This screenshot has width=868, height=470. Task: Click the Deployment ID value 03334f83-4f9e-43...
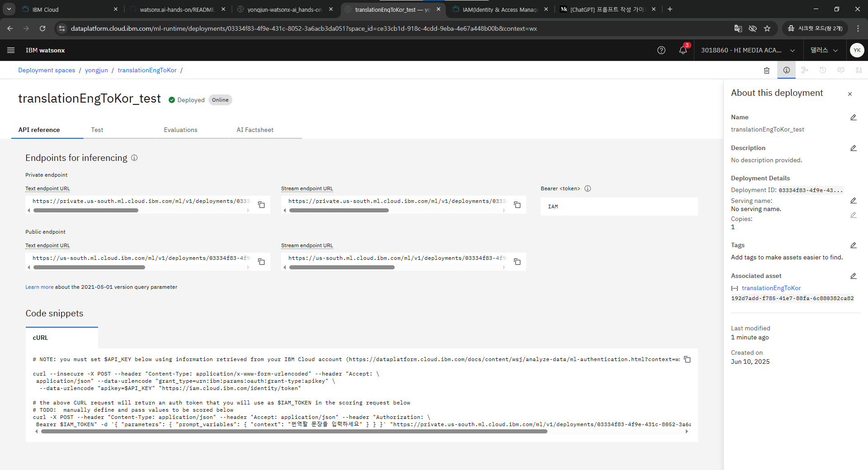pyautogui.click(x=811, y=190)
